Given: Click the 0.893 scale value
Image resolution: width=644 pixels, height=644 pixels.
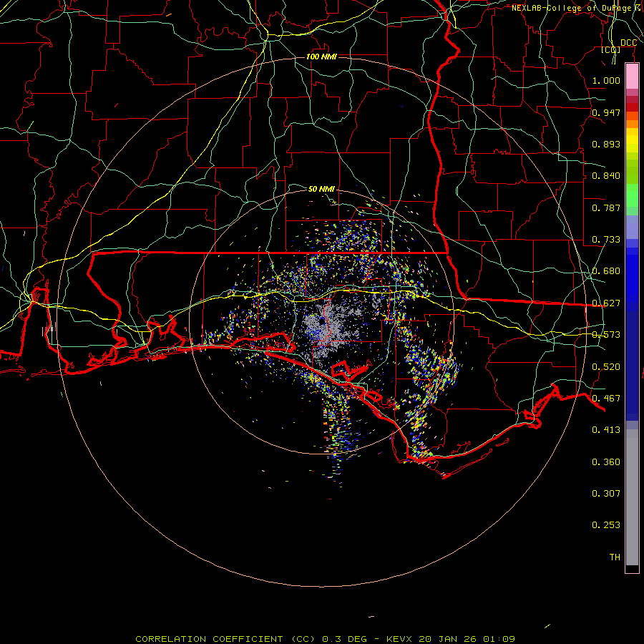Looking at the screenshot, I should [606, 144].
